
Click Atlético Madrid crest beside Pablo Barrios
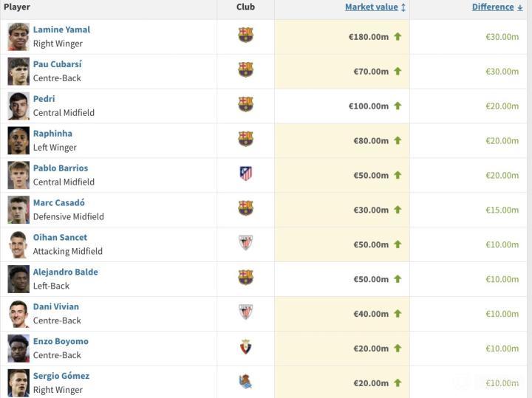(245, 174)
